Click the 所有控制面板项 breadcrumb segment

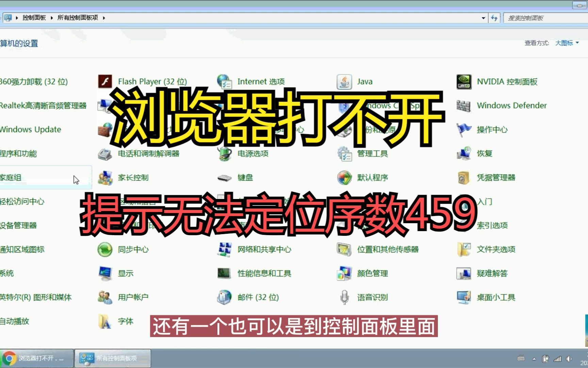pos(78,18)
